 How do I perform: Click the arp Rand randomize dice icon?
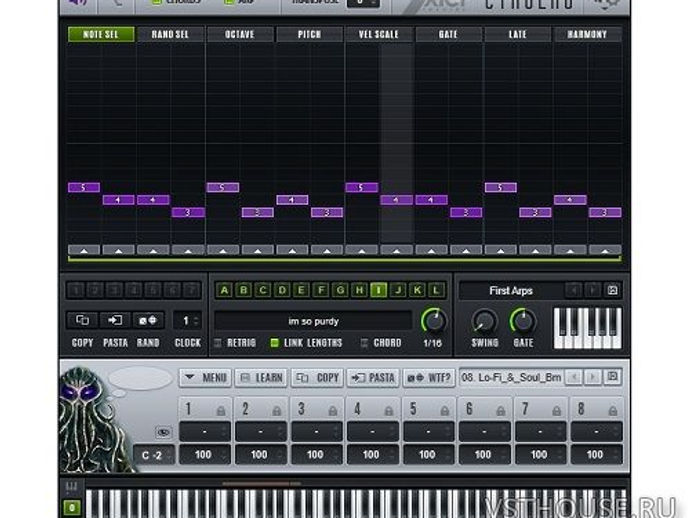point(148,320)
